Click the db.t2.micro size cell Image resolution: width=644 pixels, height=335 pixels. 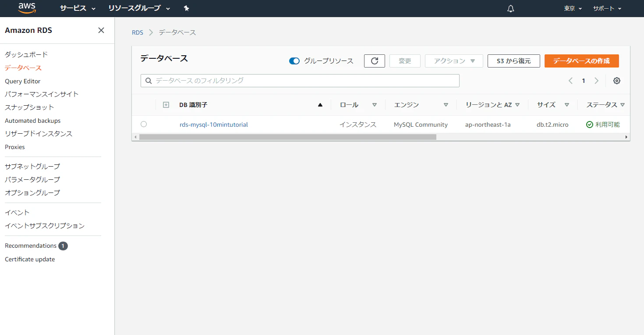(x=552, y=125)
